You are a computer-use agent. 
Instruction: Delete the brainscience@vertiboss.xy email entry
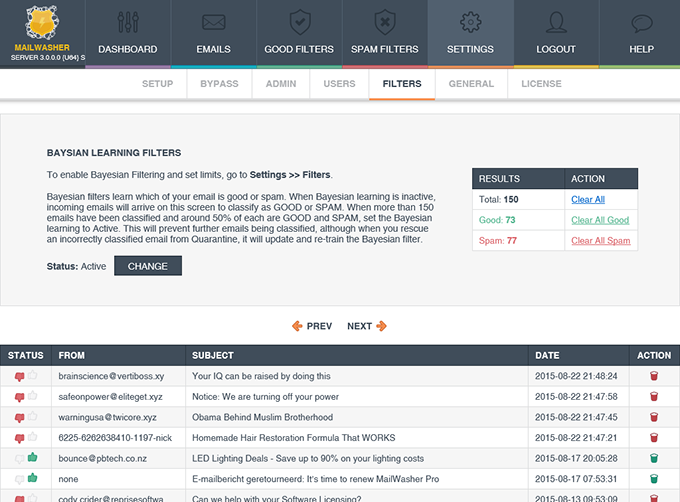click(654, 376)
